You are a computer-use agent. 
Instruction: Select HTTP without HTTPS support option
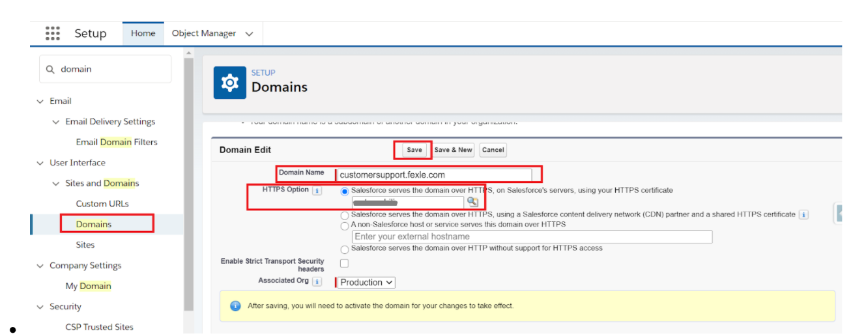click(x=345, y=249)
